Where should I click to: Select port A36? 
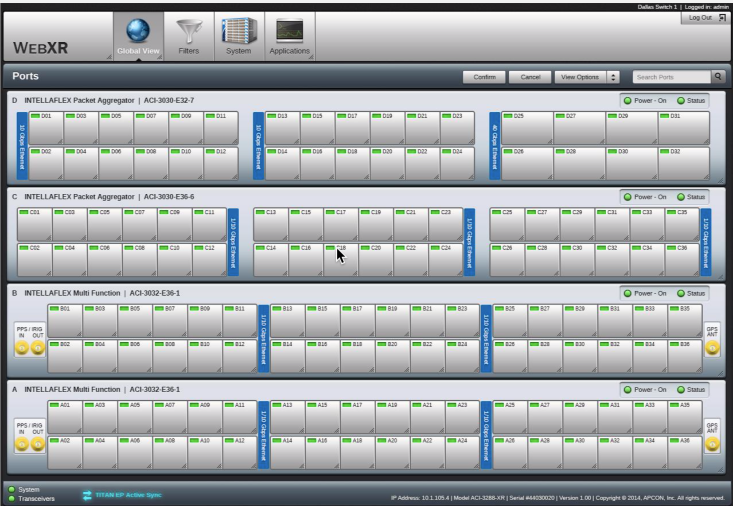tap(685, 452)
